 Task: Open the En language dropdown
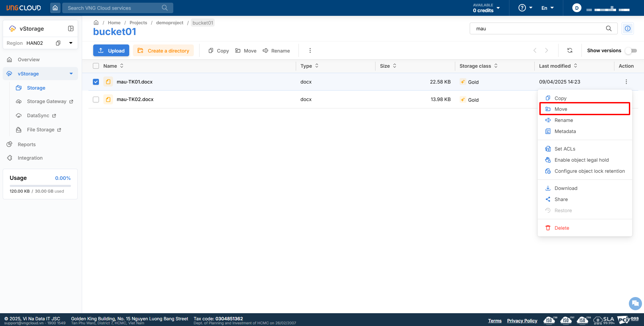point(547,8)
